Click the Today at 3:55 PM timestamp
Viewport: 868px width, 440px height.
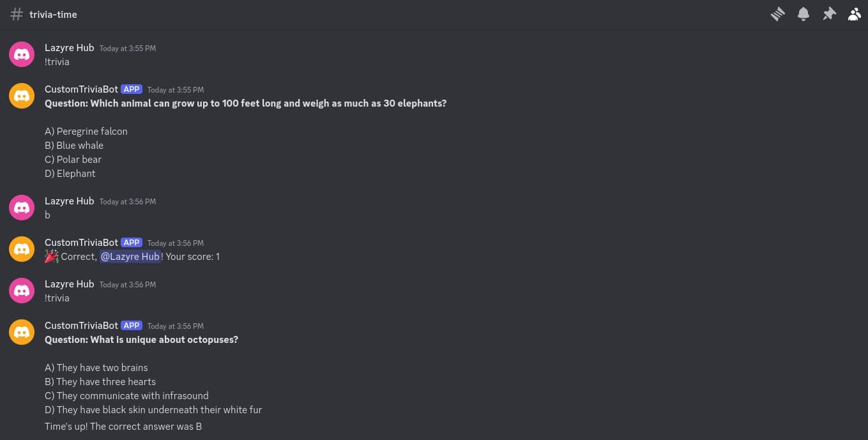[127, 48]
